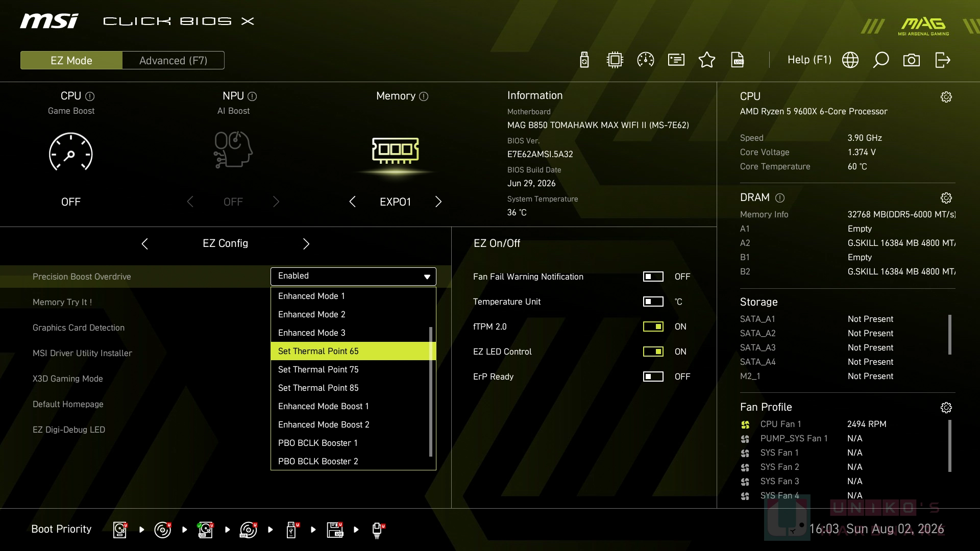Open the M-Flash USB update icon

(584, 60)
